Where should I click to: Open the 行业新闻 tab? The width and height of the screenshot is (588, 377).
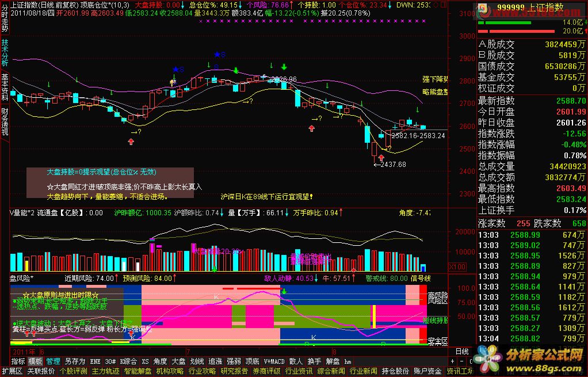pos(364,371)
